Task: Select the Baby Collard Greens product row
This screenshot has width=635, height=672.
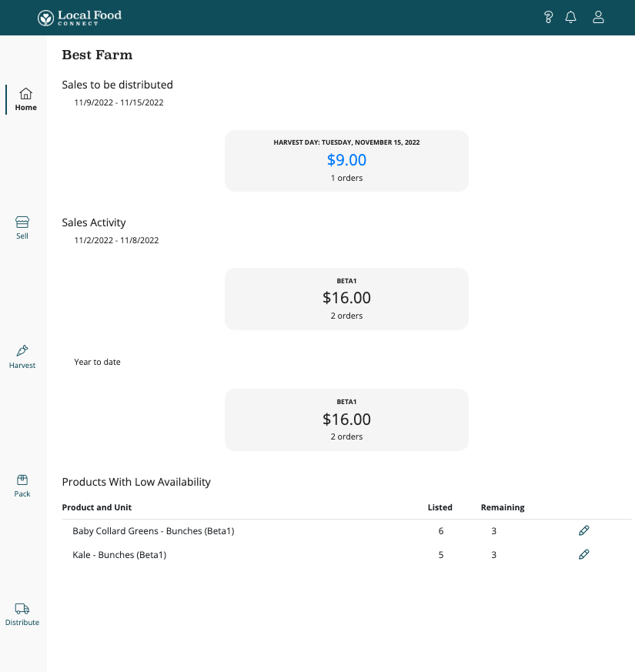Action: (x=153, y=531)
